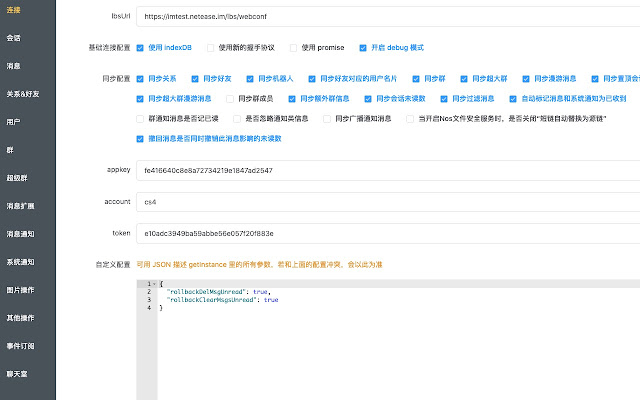Viewport: 640px width, 400px height.
Task: Toggle the 同步好友 checkbox
Action: (x=195, y=79)
